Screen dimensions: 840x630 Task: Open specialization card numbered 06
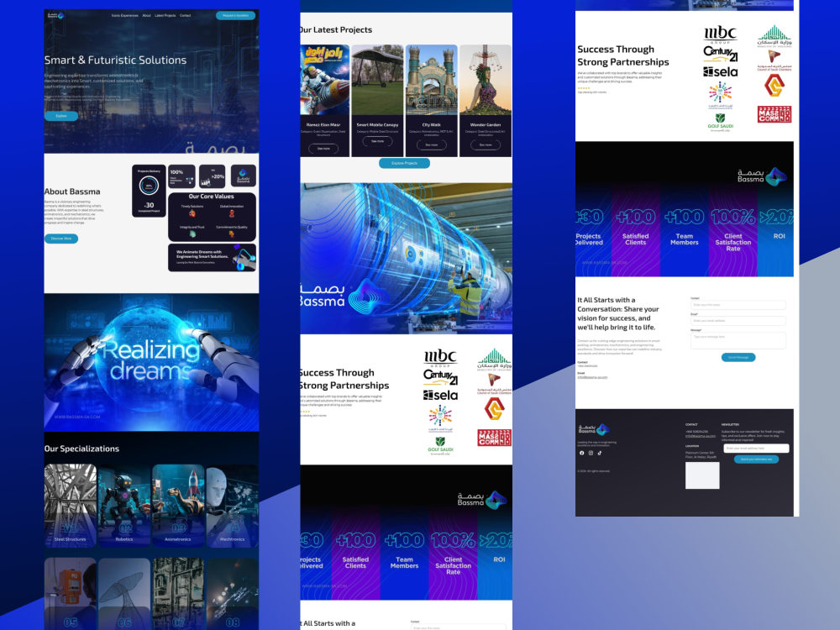[x=124, y=594]
